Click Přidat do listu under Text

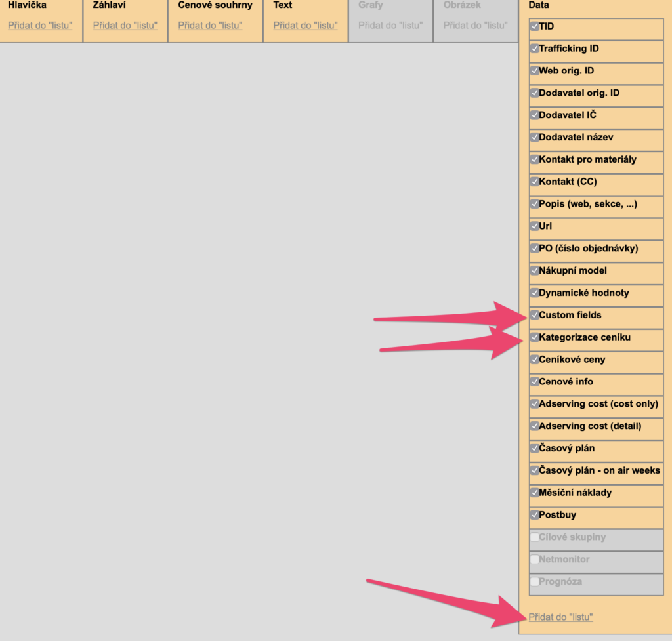click(305, 26)
